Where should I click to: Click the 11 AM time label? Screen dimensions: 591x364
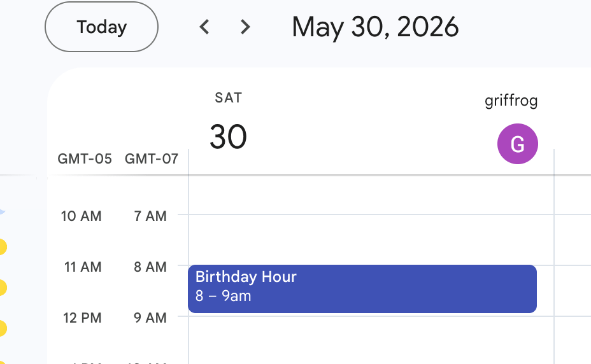(x=83, y=267)
